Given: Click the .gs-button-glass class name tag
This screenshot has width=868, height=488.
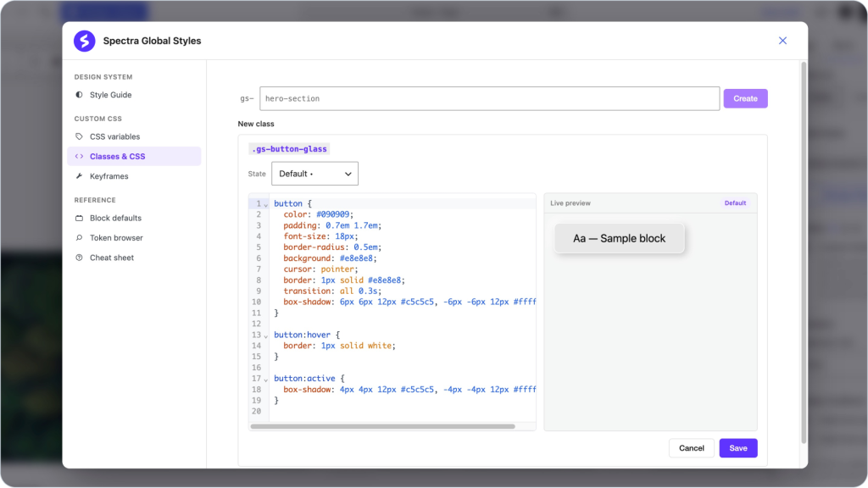Looking at the screenshot, I should tap(289, 149).
